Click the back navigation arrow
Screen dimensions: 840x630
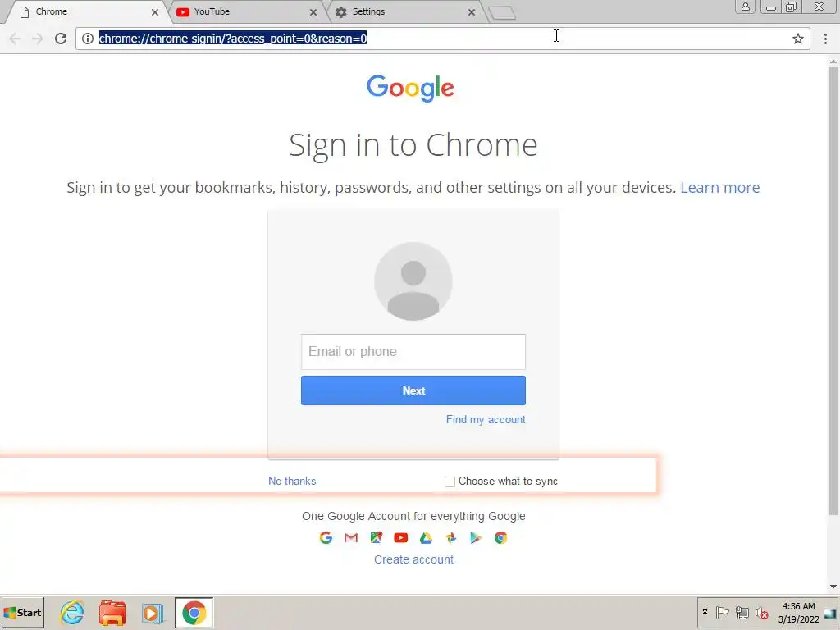coord(15,39)
